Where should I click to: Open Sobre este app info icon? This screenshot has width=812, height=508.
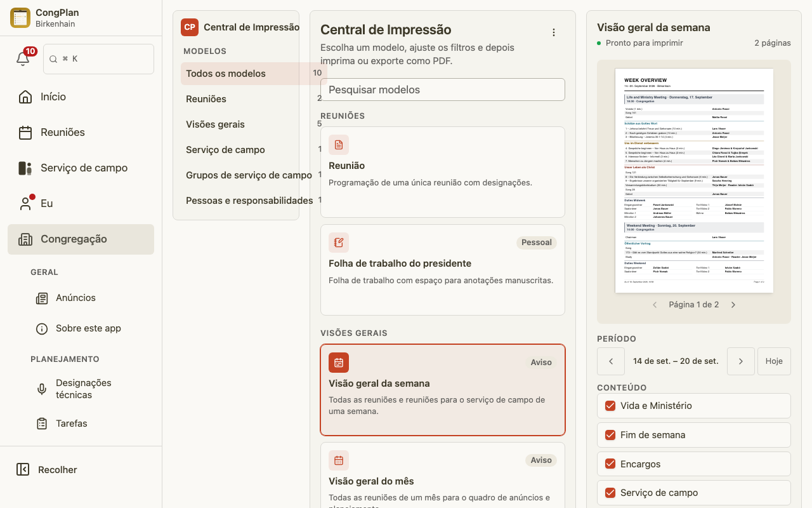[42, 328]
